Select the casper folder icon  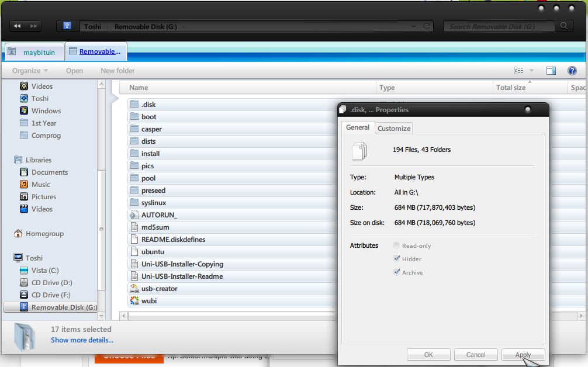(x=134, y=129)
